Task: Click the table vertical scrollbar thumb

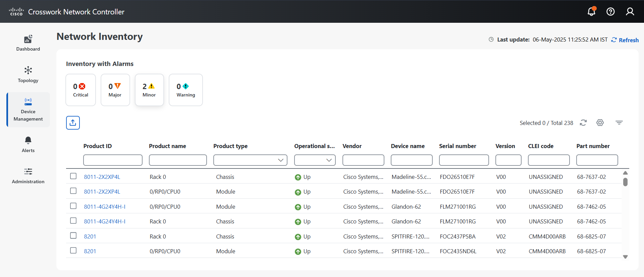Action: click(625, 182)
